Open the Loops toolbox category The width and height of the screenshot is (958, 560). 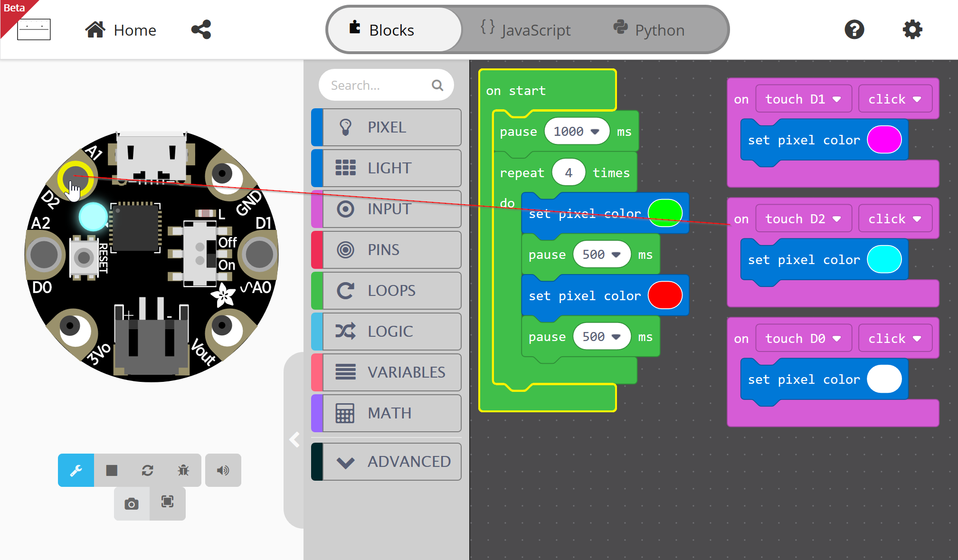387,291
